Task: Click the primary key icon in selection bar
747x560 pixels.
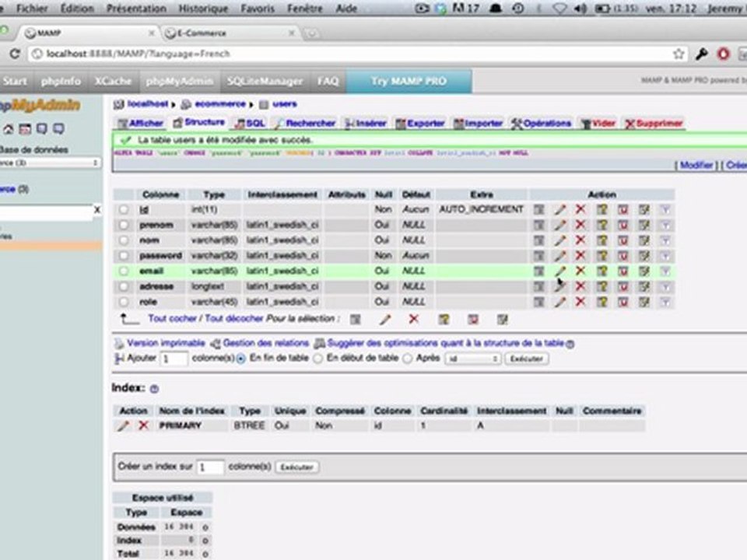Action: click(x=444, y=320)
